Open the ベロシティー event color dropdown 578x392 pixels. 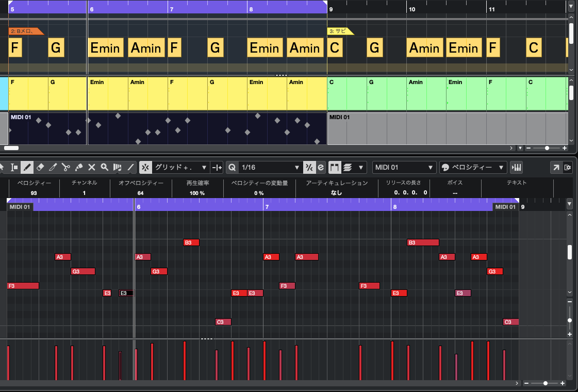click(473, 167)
